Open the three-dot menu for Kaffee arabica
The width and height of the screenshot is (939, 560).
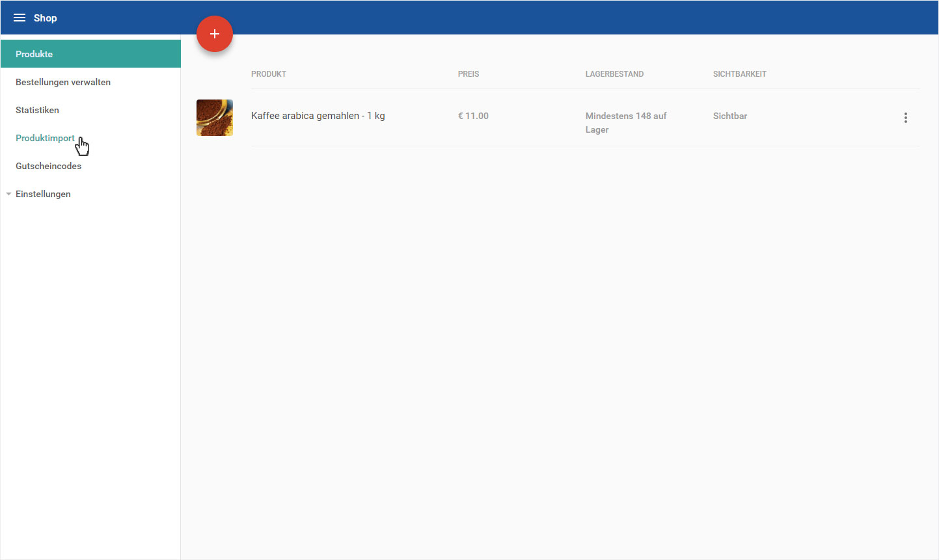(905, 118)
